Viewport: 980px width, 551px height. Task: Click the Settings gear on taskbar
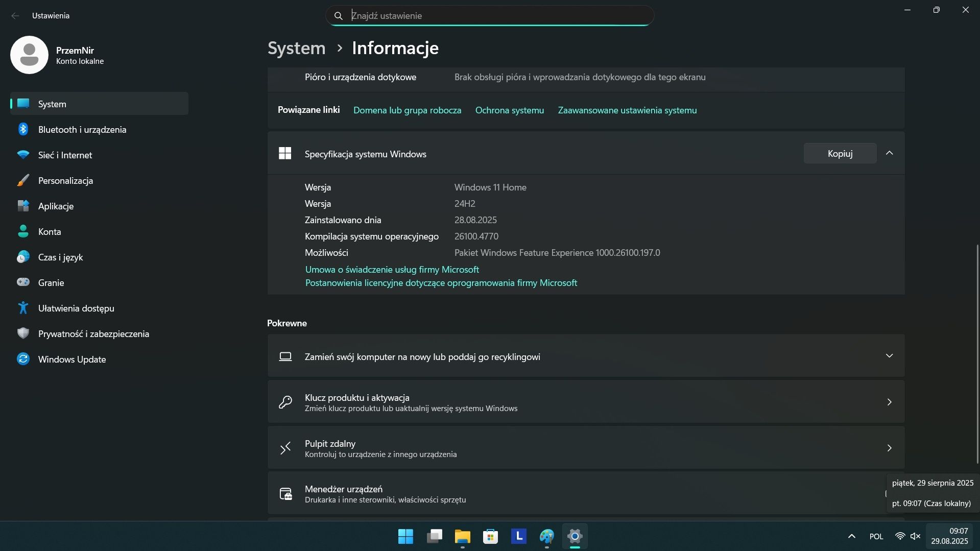coord(575,536)
